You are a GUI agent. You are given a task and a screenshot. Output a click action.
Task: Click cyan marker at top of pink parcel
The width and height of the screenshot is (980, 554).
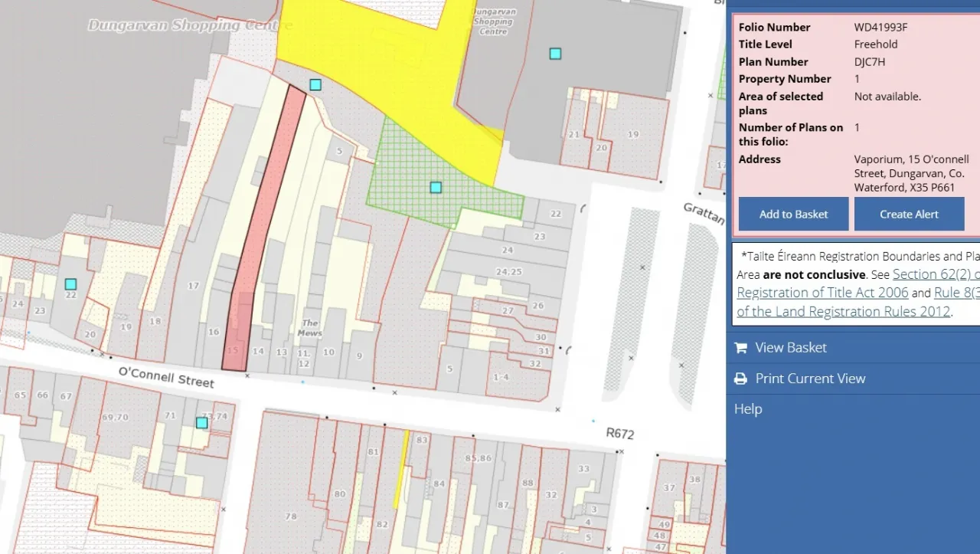[315, 85]
